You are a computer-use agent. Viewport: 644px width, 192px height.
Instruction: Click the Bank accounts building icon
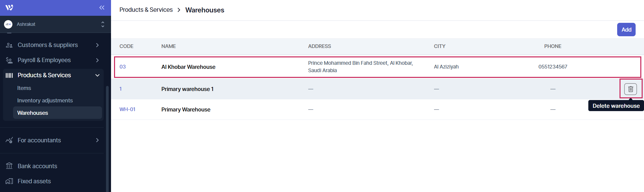[9, 166]
